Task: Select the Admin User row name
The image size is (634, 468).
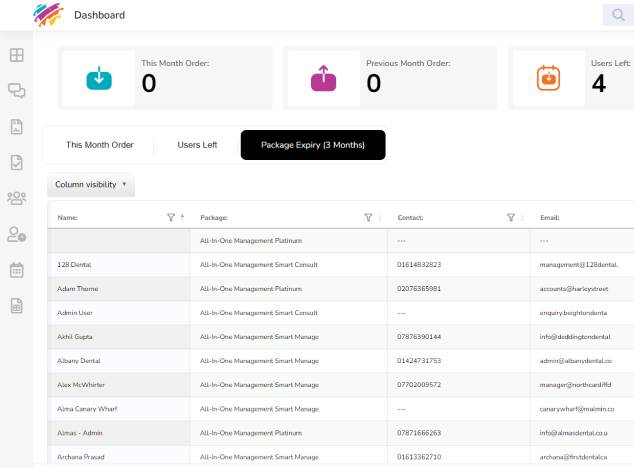Action: click(75, 313)
